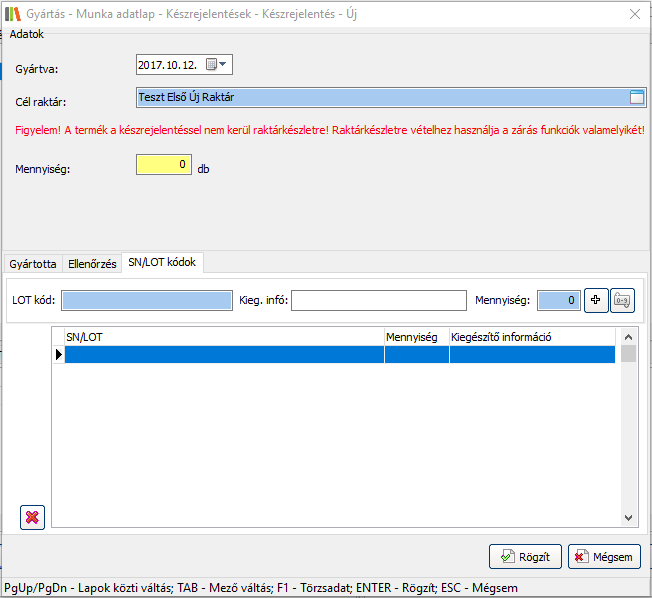Click the grid scrollbar down arrow
This screenshot has width=652, height=598.
(628, 518)
